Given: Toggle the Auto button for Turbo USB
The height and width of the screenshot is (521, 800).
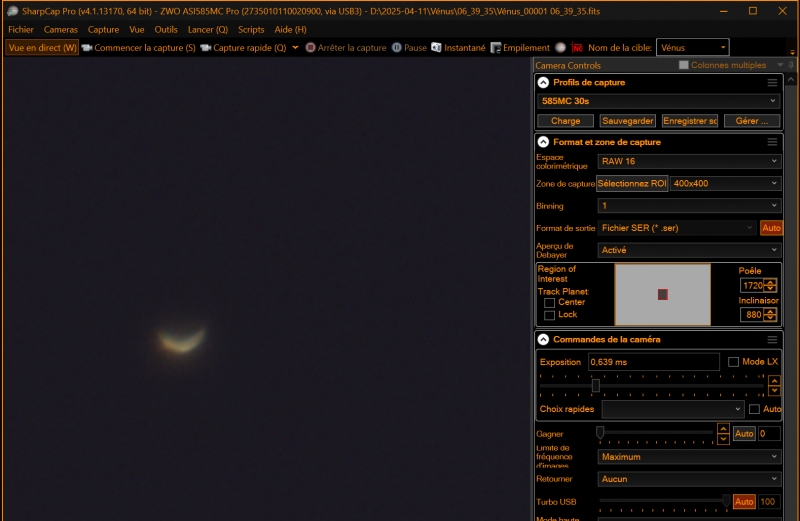Looking at the screenshot, I should (x=744, y=502).
